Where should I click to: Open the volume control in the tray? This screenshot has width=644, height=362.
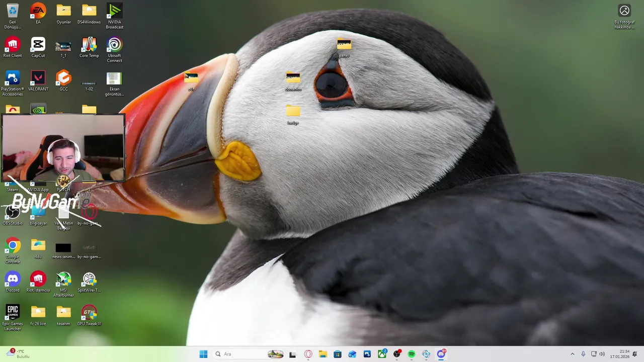click(602, 354)
